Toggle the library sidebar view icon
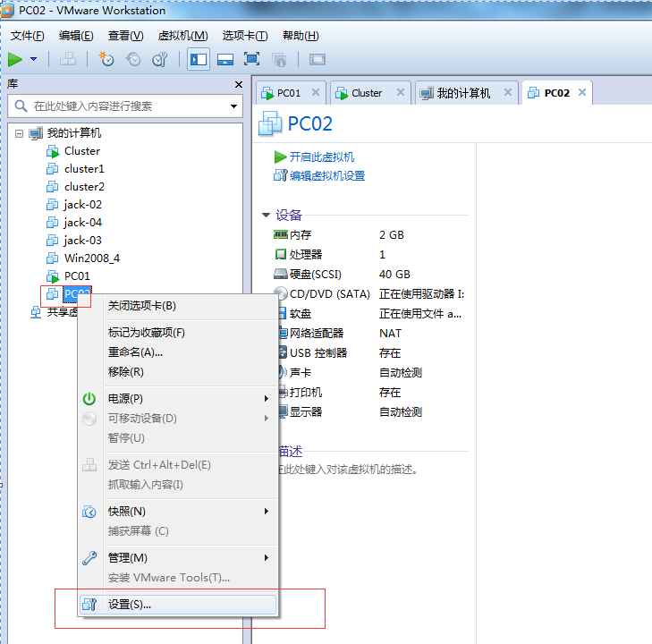Image resolution: width=652 pixels, height=644 pixels. tap(199, 59)
